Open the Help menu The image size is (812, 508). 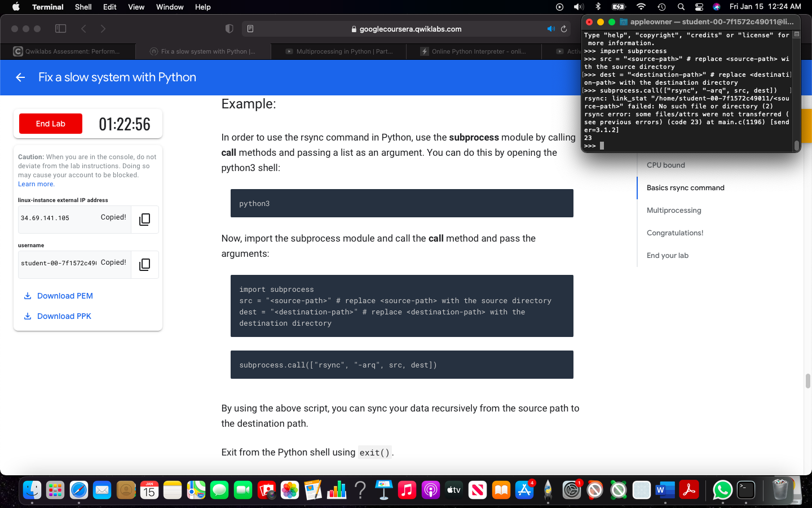point(203,7)
